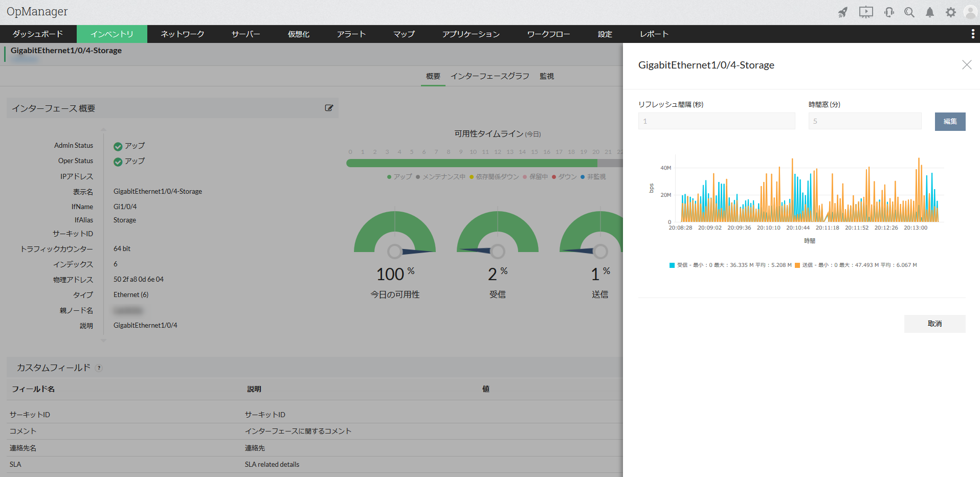
Task: Click the green availability timeline bar
Action: [x=472, y=163]
